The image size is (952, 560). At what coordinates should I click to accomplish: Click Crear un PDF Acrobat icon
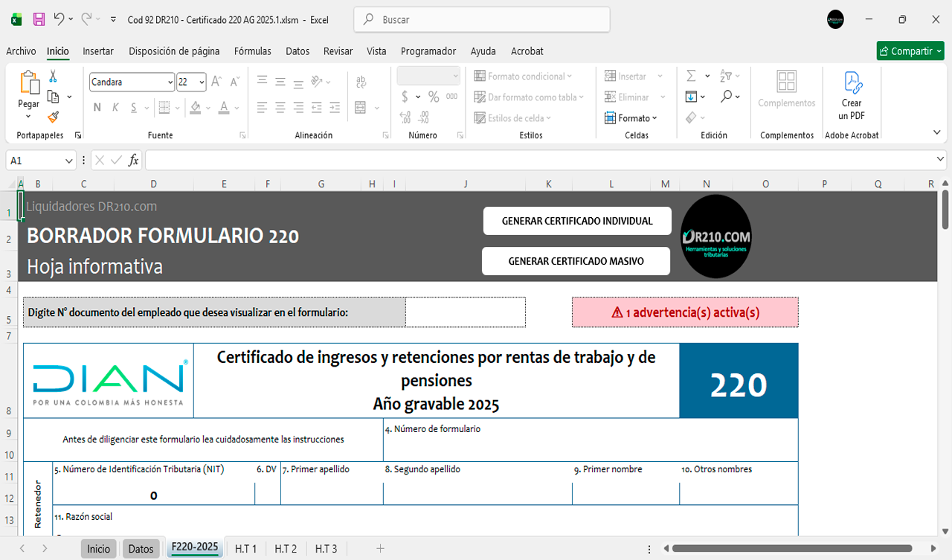[x=852, y=96]
